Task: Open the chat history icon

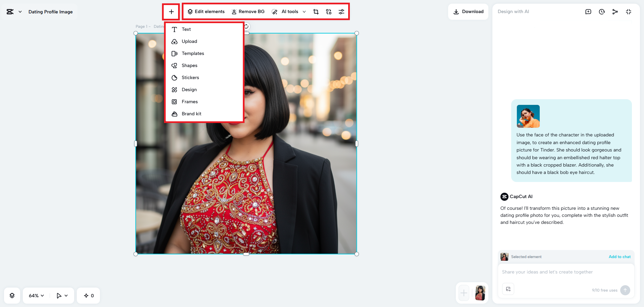Action: click(x=602, y=11)
